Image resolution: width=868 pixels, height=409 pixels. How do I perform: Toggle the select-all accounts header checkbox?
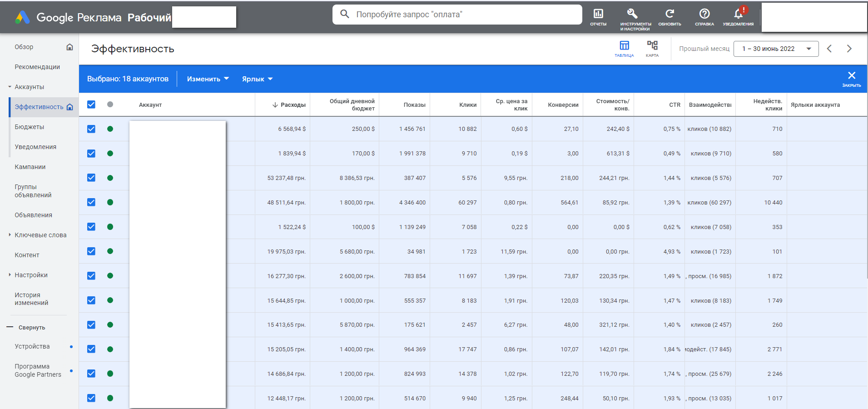91,105
